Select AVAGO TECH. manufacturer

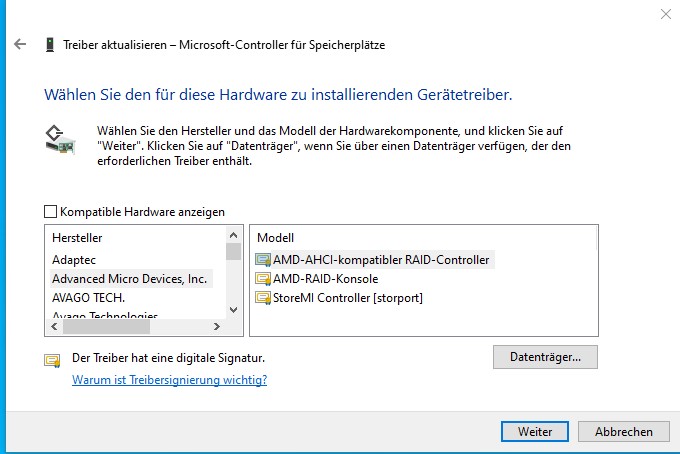point(88,298)
